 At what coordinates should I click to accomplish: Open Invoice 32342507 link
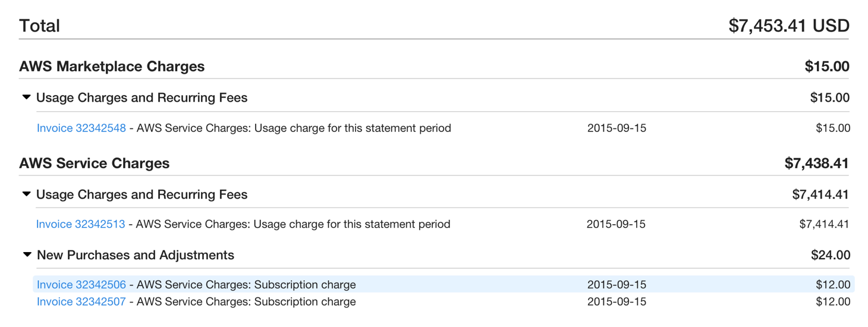click(81, 301)
